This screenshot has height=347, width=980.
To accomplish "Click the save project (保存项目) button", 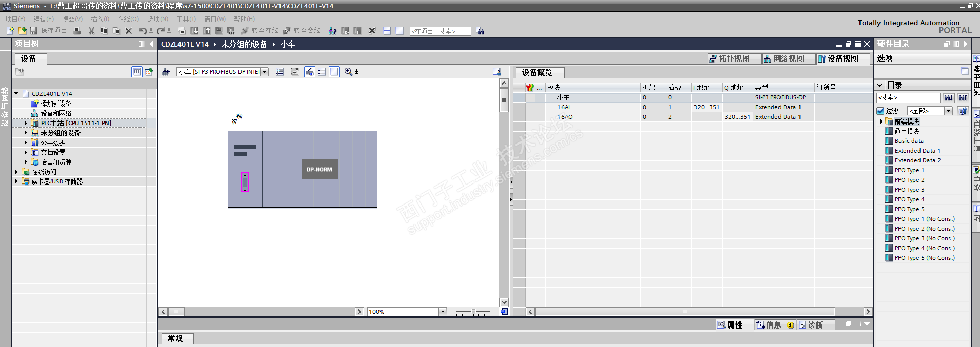I will point(48,31).
